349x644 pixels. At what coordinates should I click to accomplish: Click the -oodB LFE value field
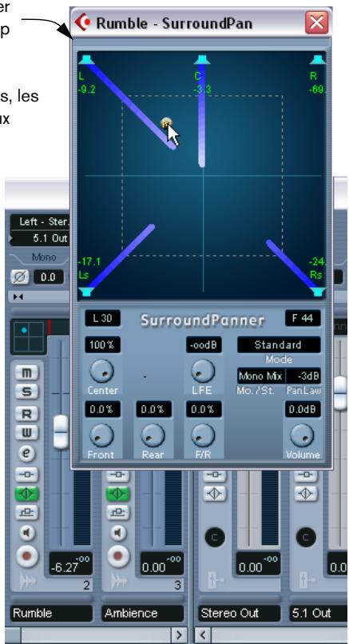[204, 345]
